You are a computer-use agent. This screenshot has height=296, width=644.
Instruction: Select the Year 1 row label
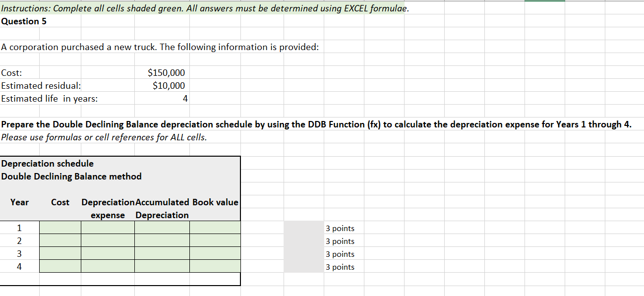[19, 228]
